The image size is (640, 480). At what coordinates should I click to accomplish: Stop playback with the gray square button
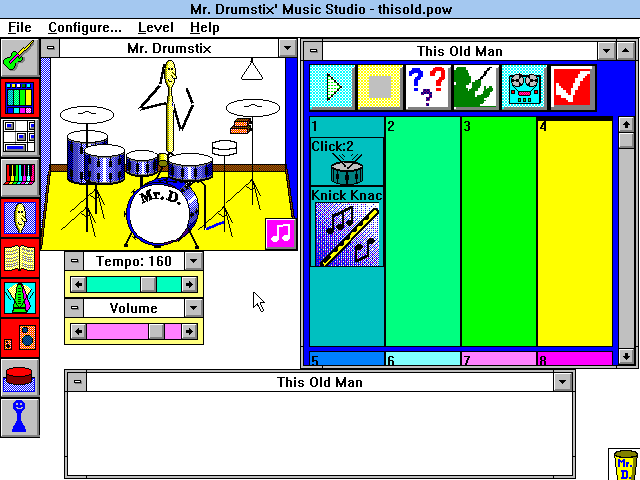pos(380,87)
